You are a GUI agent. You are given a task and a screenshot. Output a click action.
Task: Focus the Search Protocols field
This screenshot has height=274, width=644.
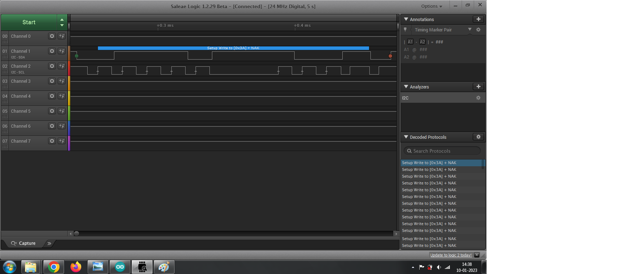442,151
